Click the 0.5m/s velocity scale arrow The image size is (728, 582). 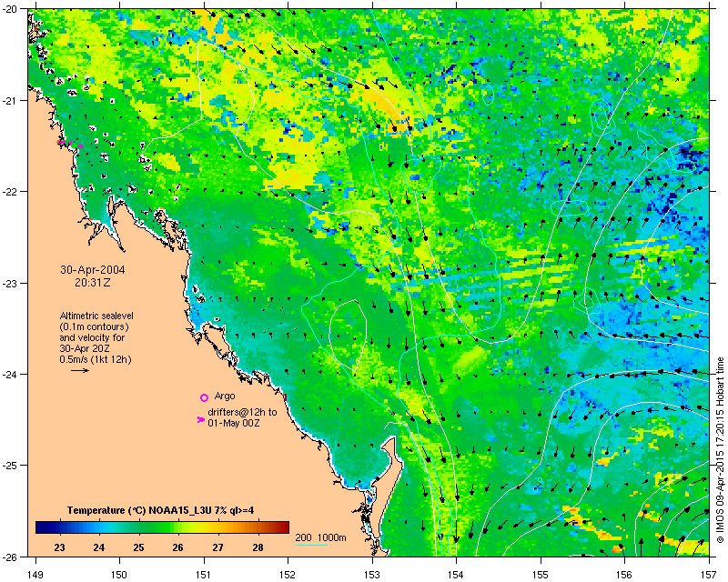pos(80,370)
